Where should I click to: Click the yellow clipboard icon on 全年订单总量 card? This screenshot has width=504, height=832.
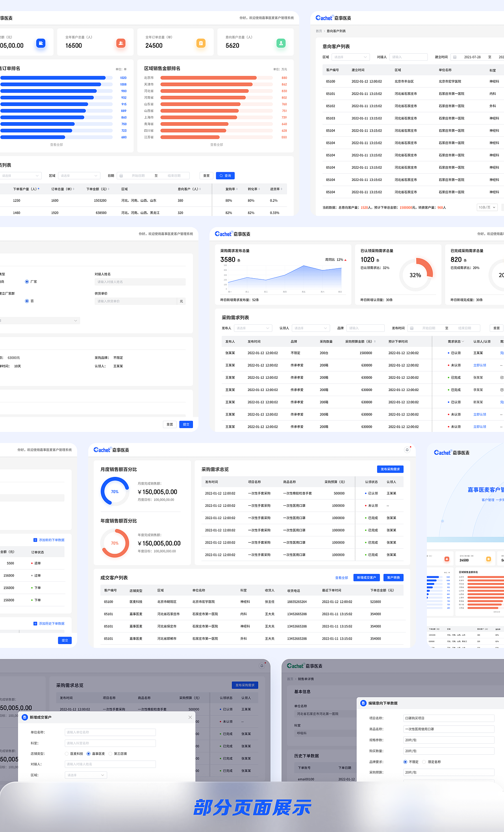click(201, 43)
